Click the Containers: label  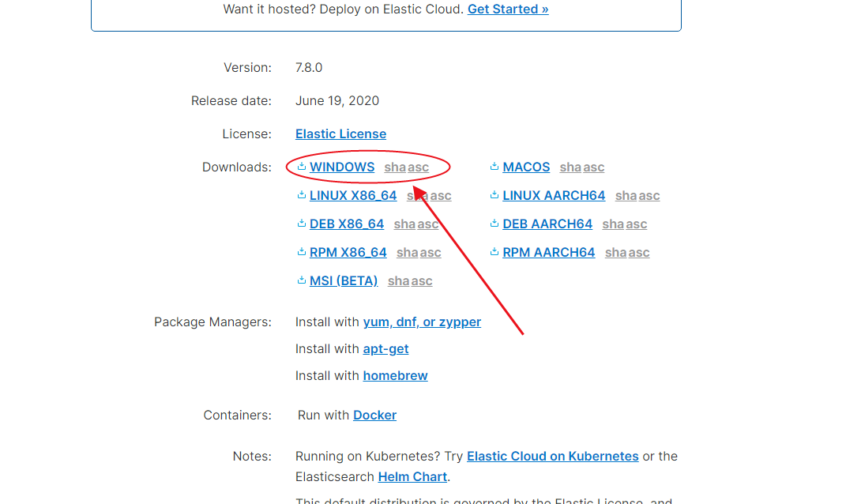[x=237, y=415]
